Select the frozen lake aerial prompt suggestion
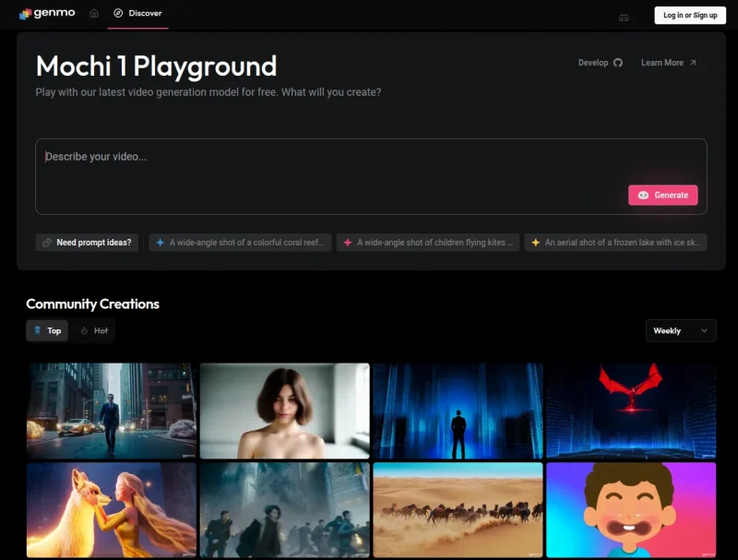The width and height of the screenshot is (738, 560). coord(615,243)
